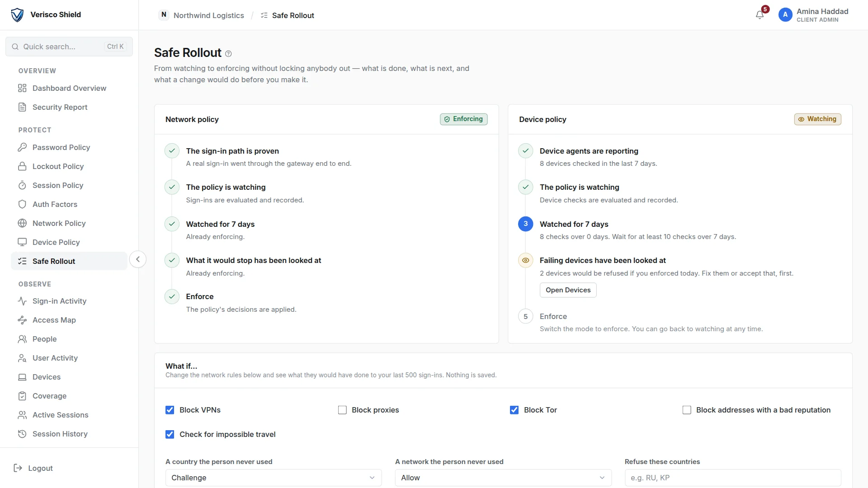Click the step 5 Enforce number marker
Image resolution: width=868 pixels, height=488 pixels.
click(x=525, y=316)
